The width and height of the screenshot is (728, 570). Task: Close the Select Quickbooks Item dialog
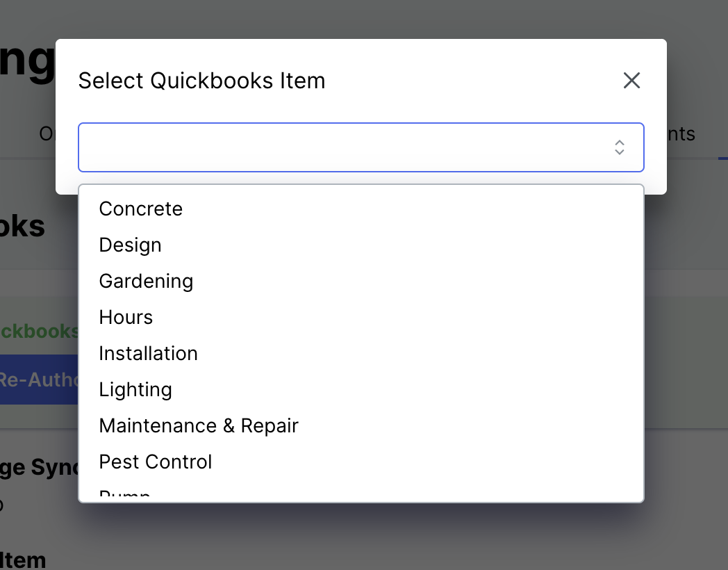point(631,80)
